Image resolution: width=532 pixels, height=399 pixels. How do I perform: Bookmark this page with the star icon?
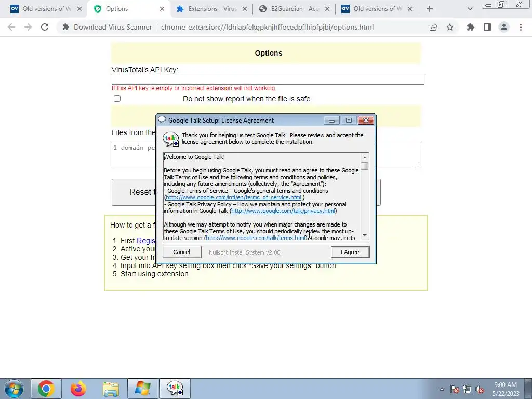tap(450, 27)
